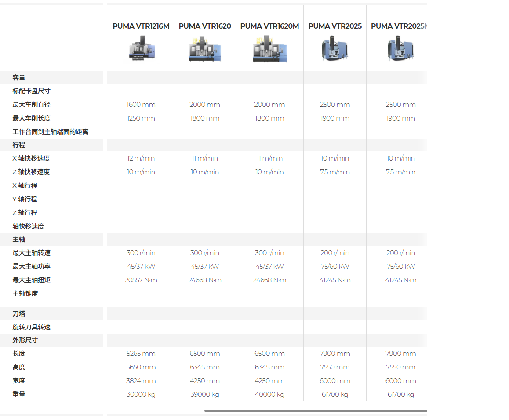509x420 pixels.
Task: Select the 高度 row label
Action: [x=19, y=367]
